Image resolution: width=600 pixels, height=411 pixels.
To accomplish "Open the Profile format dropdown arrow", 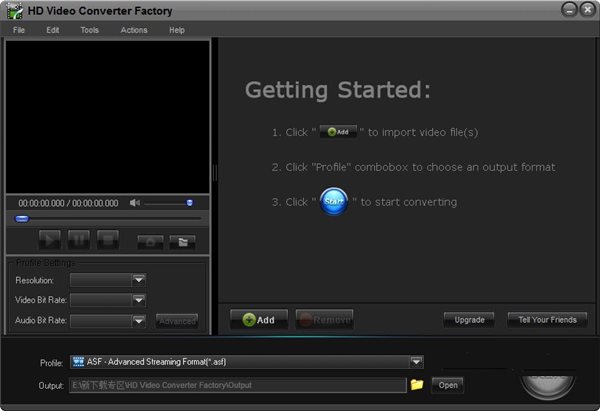I will 416,362.
